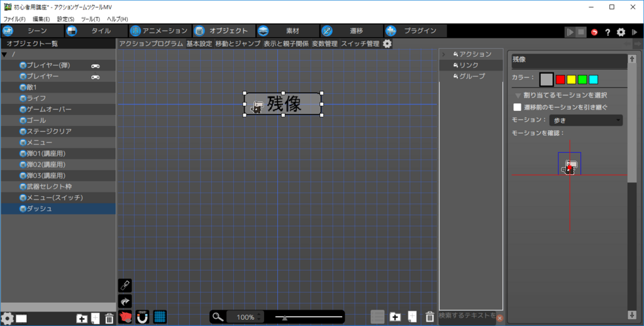Select ステージクリア object
Screen dimensions: 644x326
coord(58,132)
